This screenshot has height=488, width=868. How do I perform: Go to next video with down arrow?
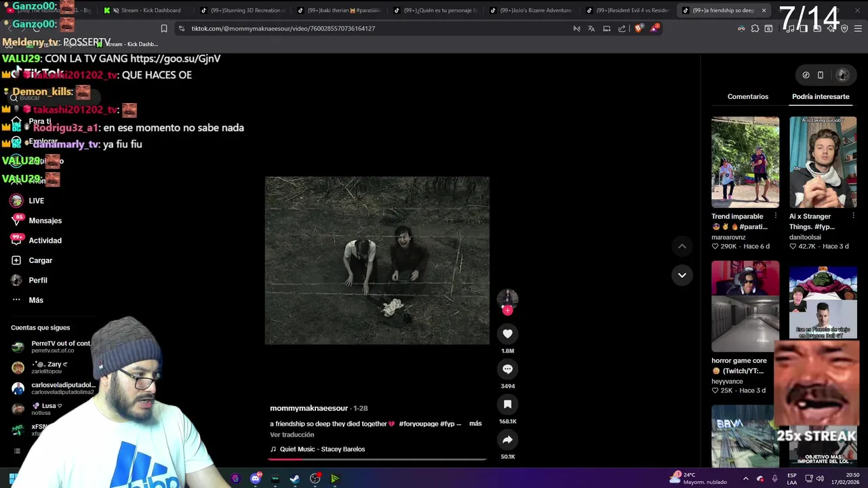tap(682, 275)
